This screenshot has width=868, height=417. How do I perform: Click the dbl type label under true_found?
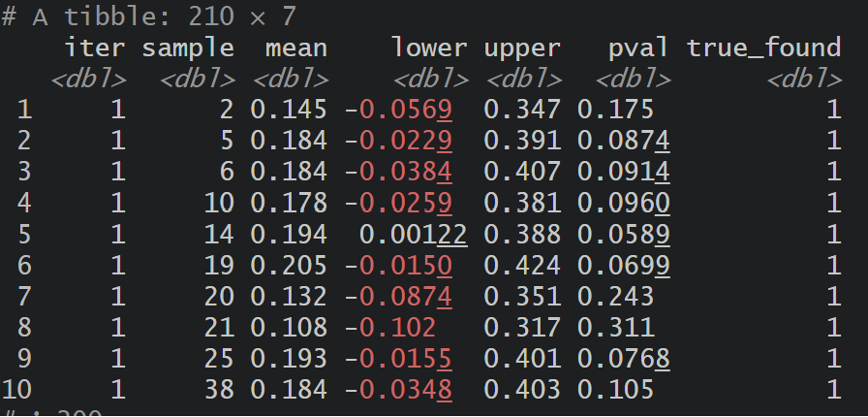click(804, 80)
